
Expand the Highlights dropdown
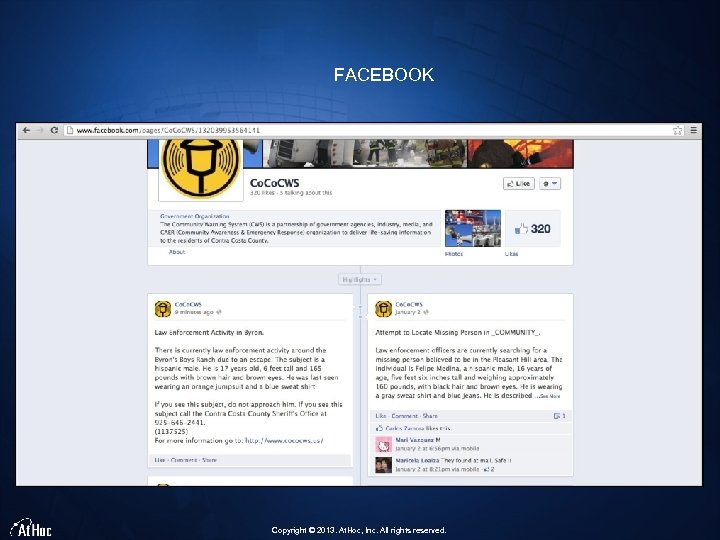(360, 279)
